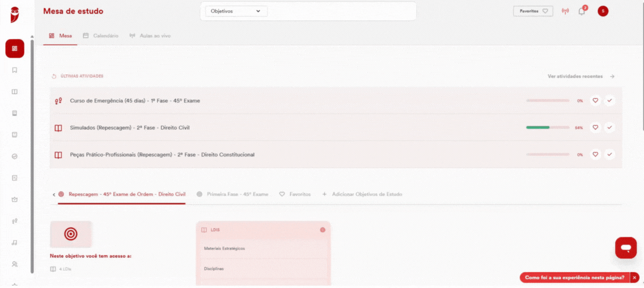This screenshot has width=644, height=288.
Task: Expand the Materiais Estratégicos item
Action: 263,248
